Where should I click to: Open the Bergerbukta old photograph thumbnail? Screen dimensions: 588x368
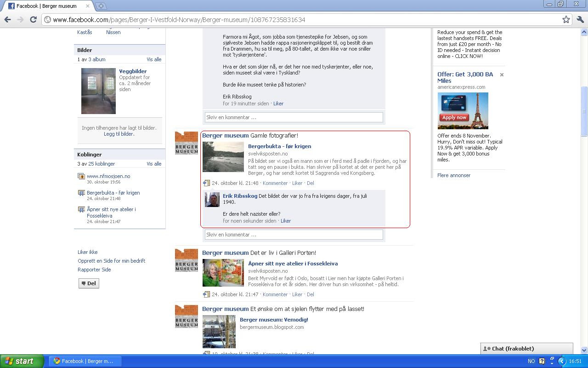[223, 157]
